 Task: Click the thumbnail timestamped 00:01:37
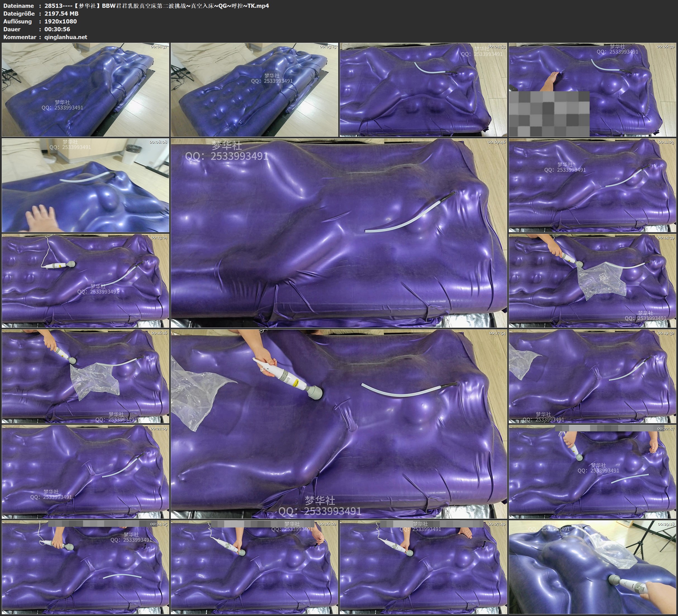(x=85, y=89)
